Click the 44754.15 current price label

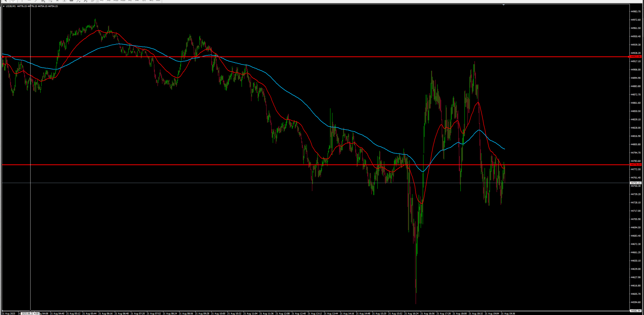[635, 183]
